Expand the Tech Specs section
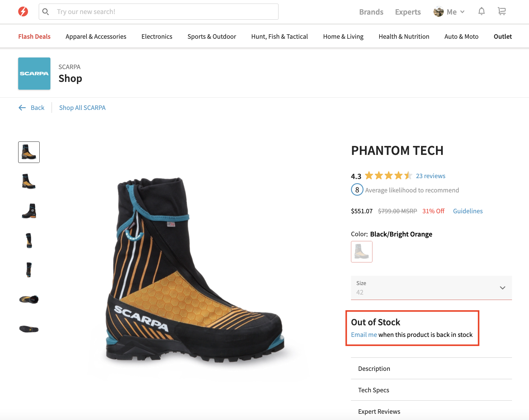 tap(431, 390)
